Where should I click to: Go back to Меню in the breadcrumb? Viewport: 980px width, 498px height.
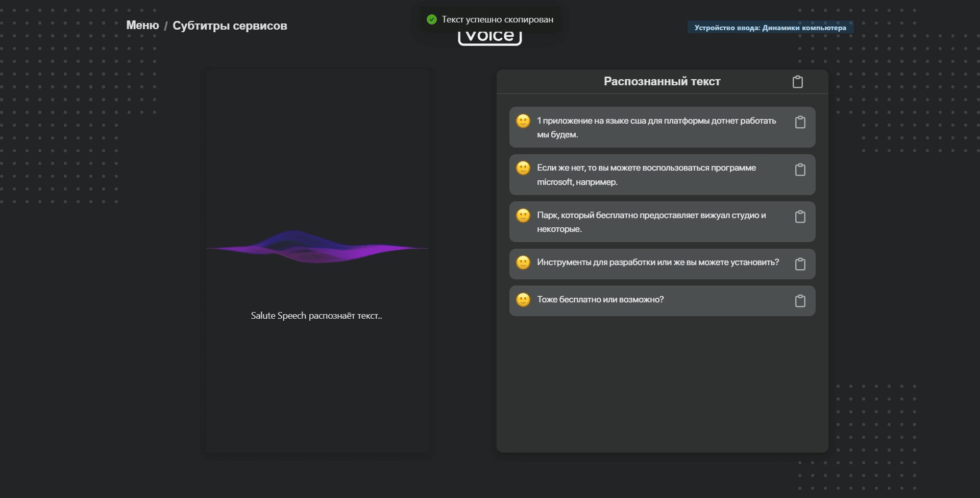click(x=142, y=26)
